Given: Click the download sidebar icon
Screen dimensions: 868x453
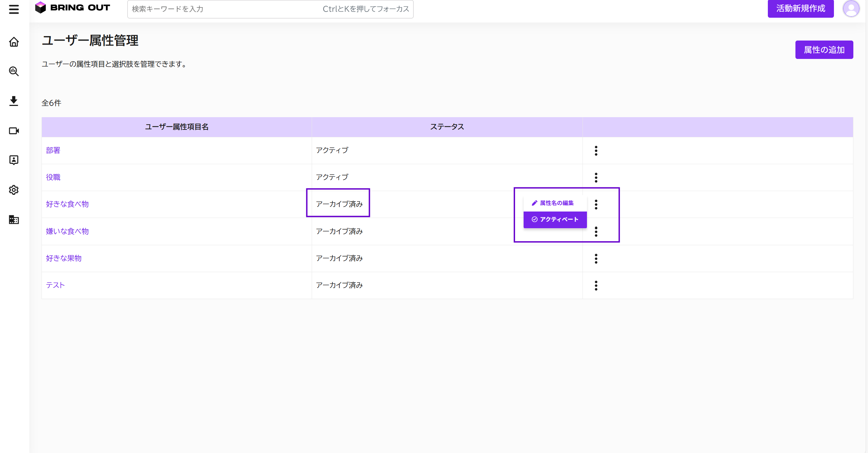Looking at the screenshot, I should [14, 101].
